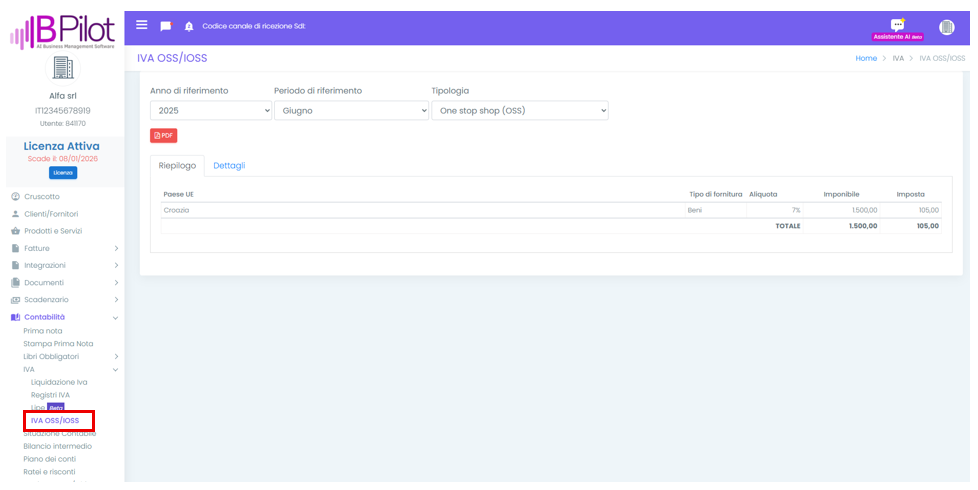Click the TOTALE row label

788,226
